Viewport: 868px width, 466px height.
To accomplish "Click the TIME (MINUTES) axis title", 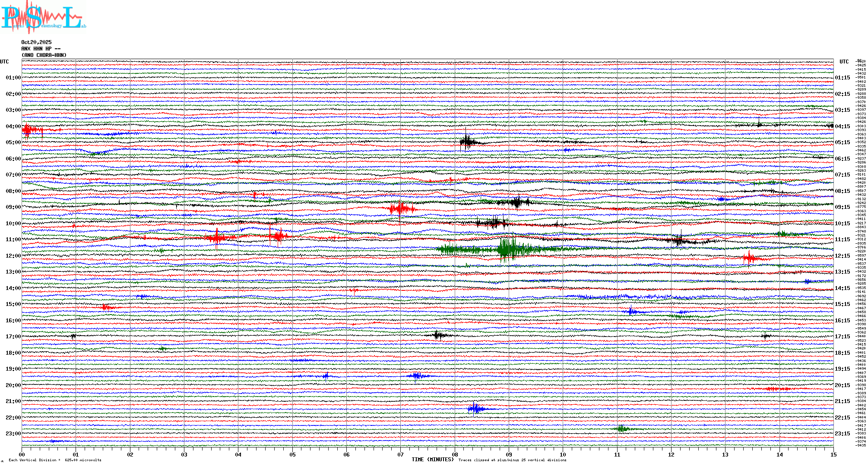I will 432,460.
